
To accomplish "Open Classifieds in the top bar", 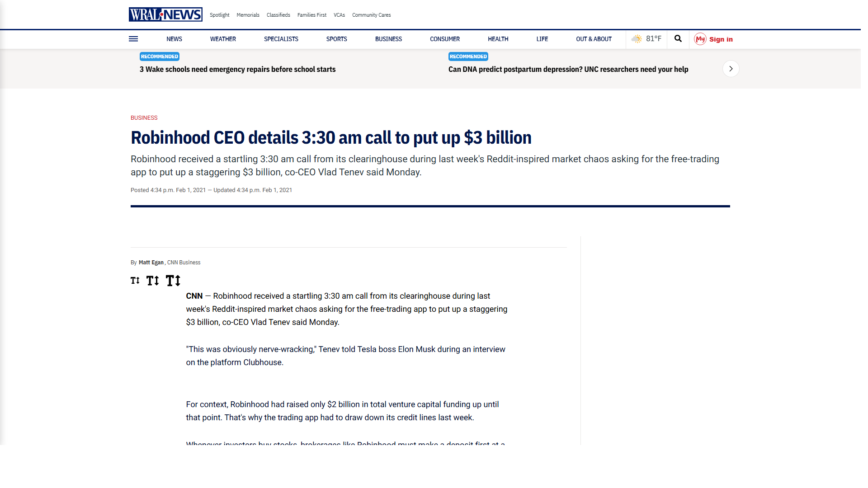I will (x=278, y=15).
